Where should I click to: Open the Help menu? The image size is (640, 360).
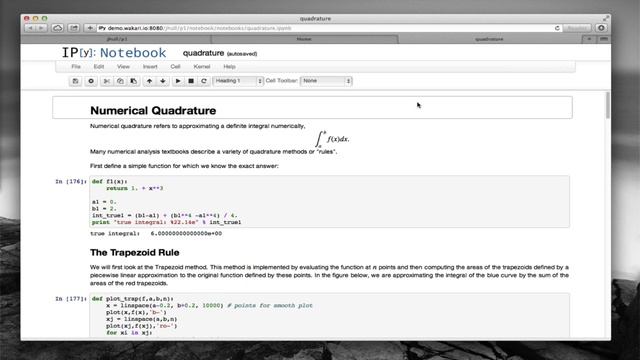click(x=229, y=67)
